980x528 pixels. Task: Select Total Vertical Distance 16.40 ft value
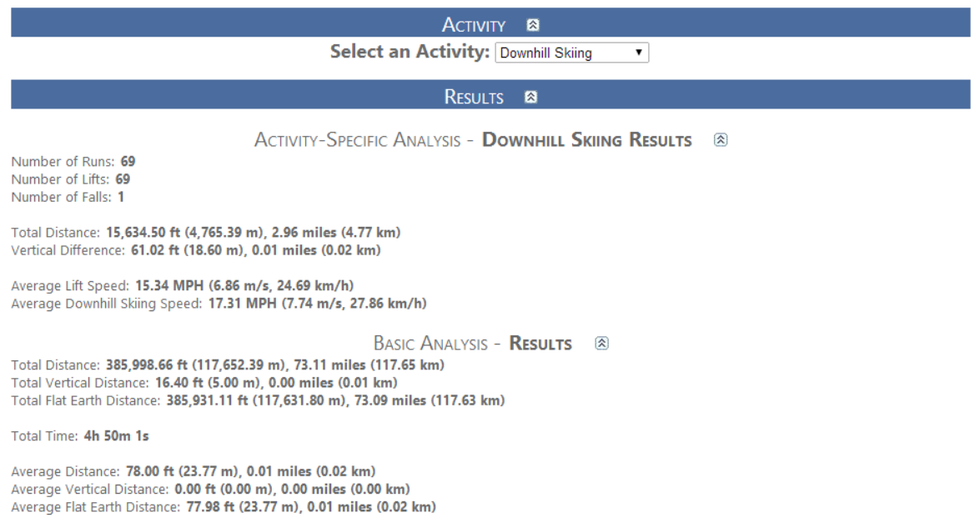click(x=276, y=383)
